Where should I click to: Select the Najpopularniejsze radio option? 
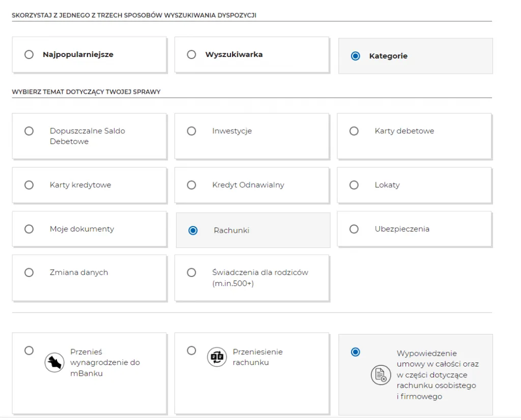pyautogui.click(x=29, y=54)
